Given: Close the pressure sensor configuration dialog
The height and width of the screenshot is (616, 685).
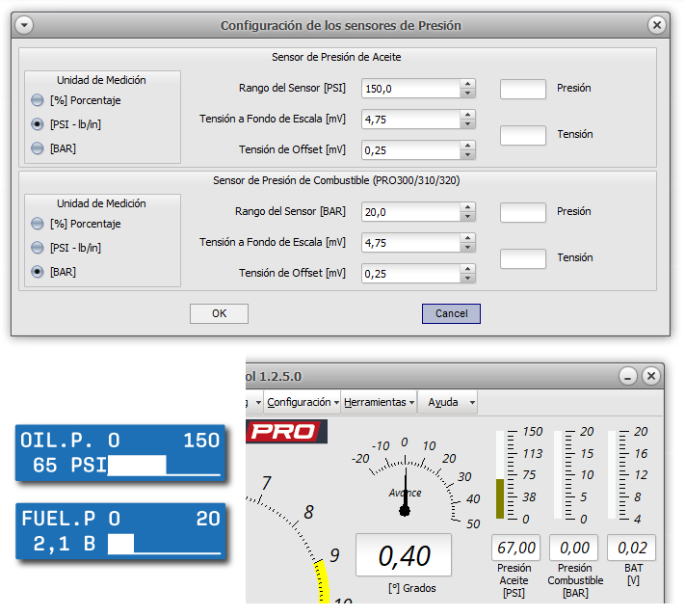Looking at the screenshot, I should (x=656, y=25).
